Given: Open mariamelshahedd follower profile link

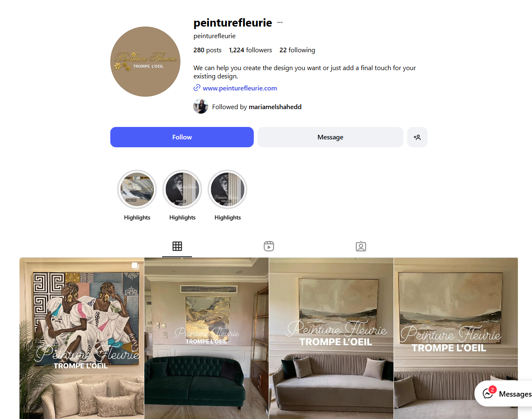Looking at the screenshot, I should tap(275, 107).
